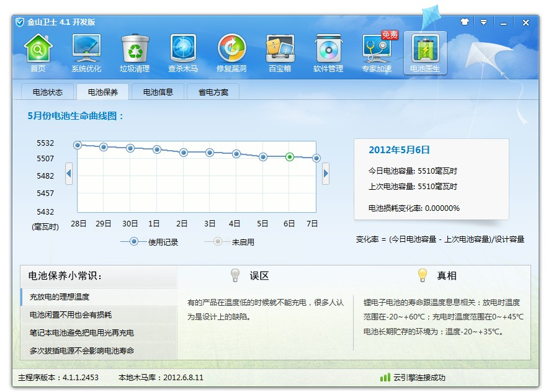Select the 29日 data point on the curve
551x392 pixels.
pos(104,147)
